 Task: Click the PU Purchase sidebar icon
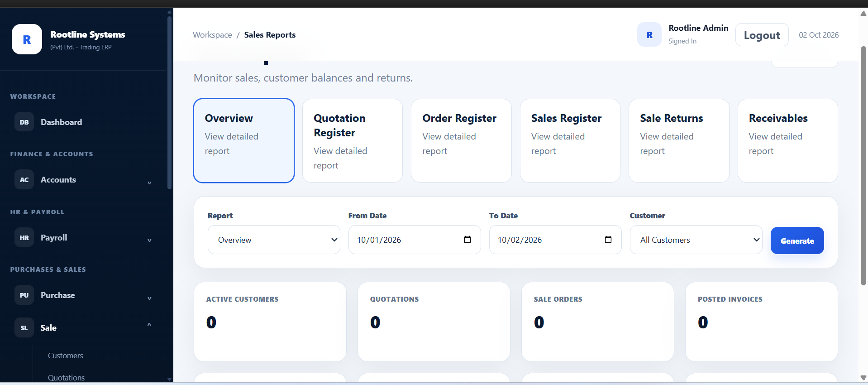pos(24,295)
